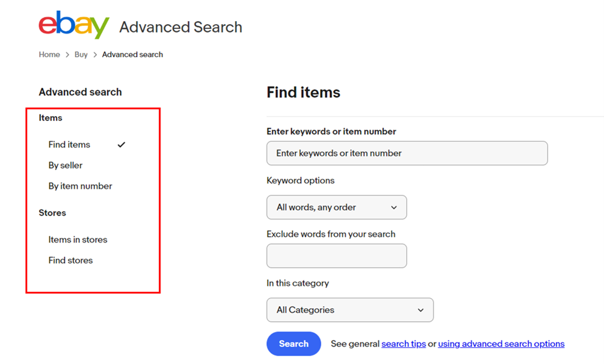The image size is (604, 364).
Task: Choose By item number search option
Action: tap(80, 186)
